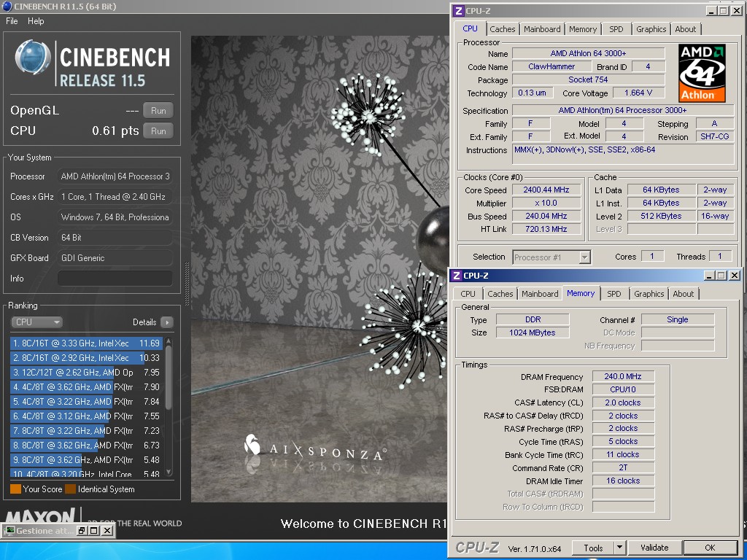Switch to Mainboard tab in lower CPU-Z
Image resolution: width=747 pixels, height=560 pixels.
coord(540,294)
